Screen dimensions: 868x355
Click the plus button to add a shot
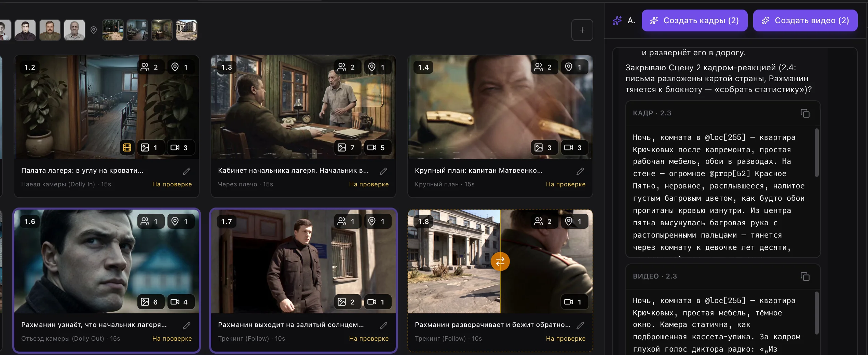pos(582,30)
